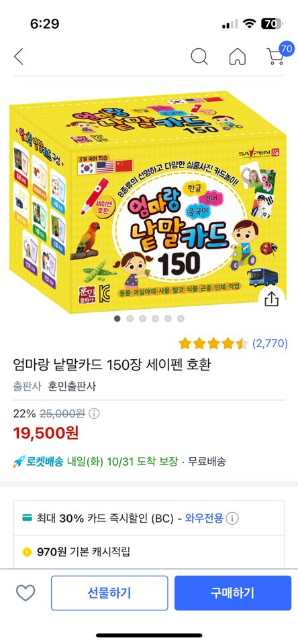The height and width of the screenshot is (644, 298).
Task: Tap the 로켓배송 rocket badge
Action: (x=38, y=462)
